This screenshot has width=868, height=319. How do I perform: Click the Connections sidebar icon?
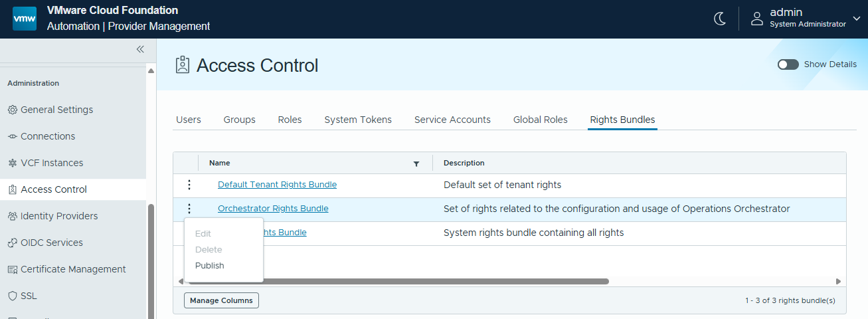tap(12, 136)
